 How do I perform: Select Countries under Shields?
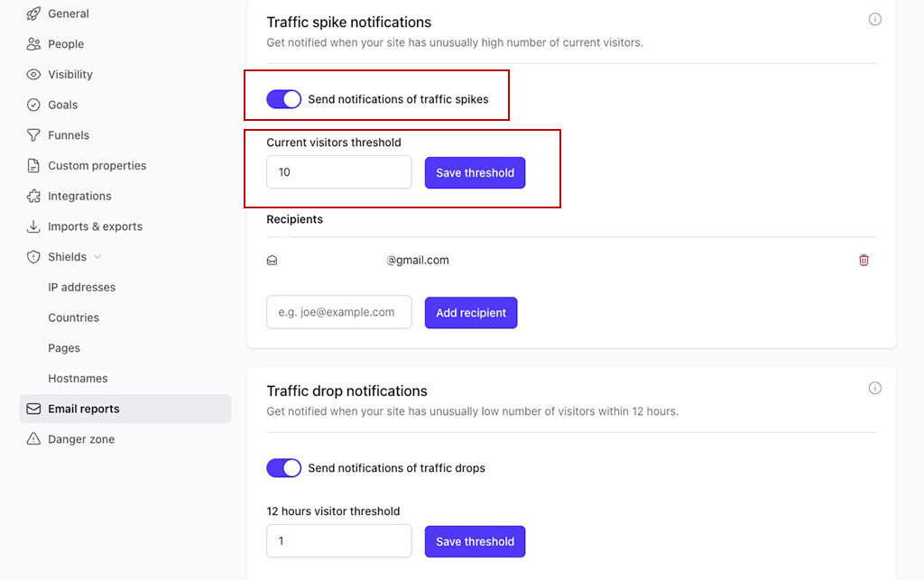(x=73, y=318)
